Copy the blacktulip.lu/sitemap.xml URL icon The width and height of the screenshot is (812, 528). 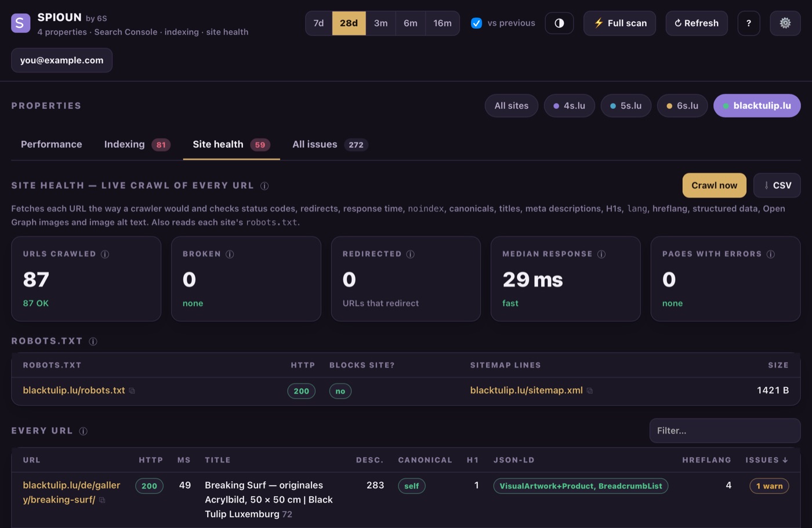(x=590, y=391)
